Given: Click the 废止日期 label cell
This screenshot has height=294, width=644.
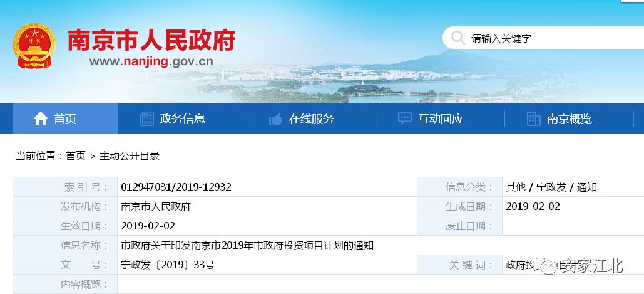Looking at the screenshot, I should tap(459, 226).
